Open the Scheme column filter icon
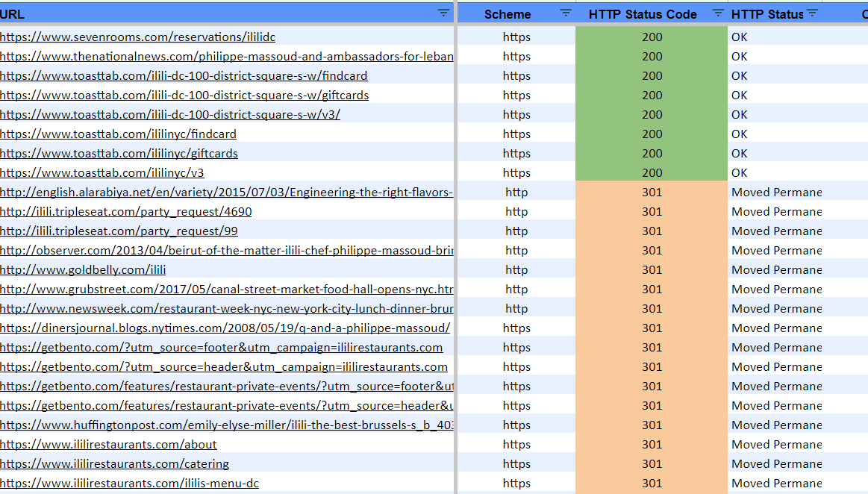This screenshot has height=494, width=868. click(x=566, y=13)
